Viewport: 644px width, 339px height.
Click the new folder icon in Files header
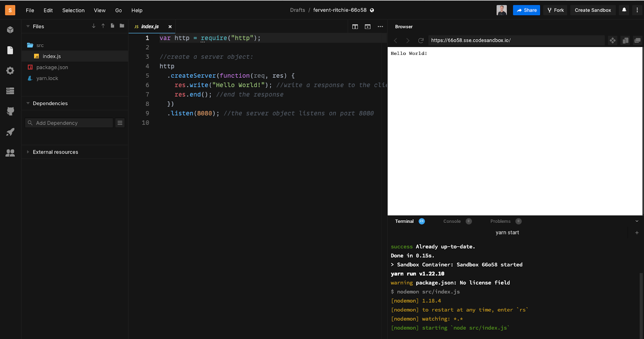[122, 26]
